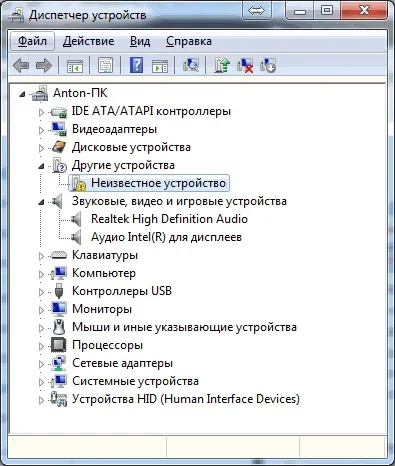Scan for hardware changes icon
395x466 pixels.
pos(191,65)
